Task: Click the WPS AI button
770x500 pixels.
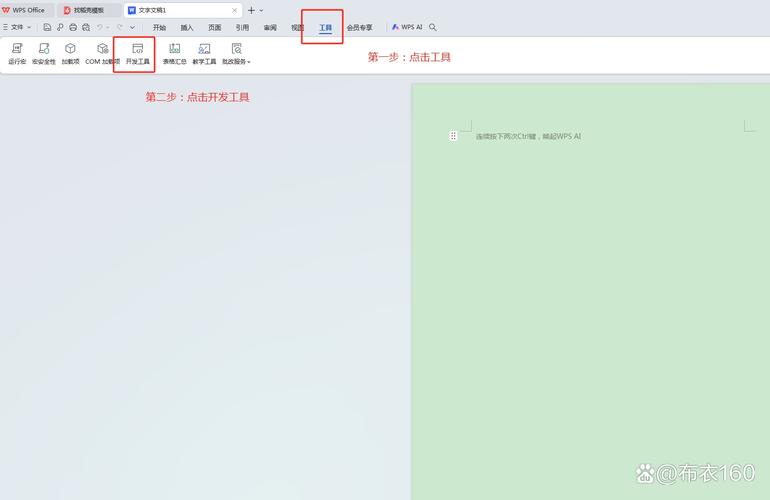Action: [407, 28]
